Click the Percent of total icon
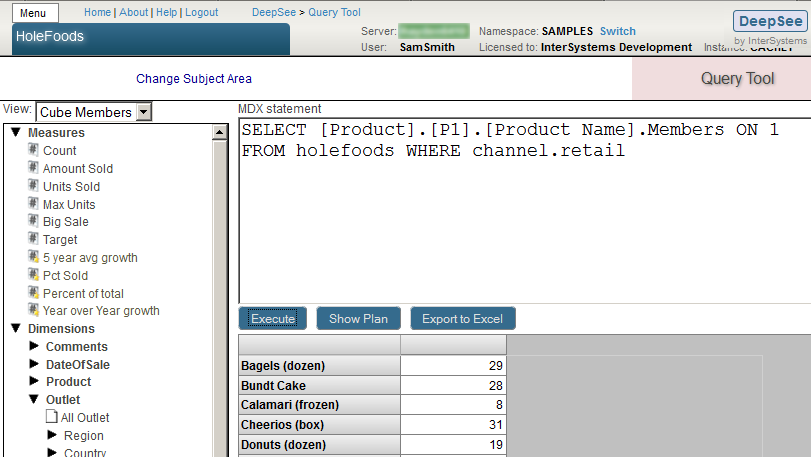 [x=33, y=293]
